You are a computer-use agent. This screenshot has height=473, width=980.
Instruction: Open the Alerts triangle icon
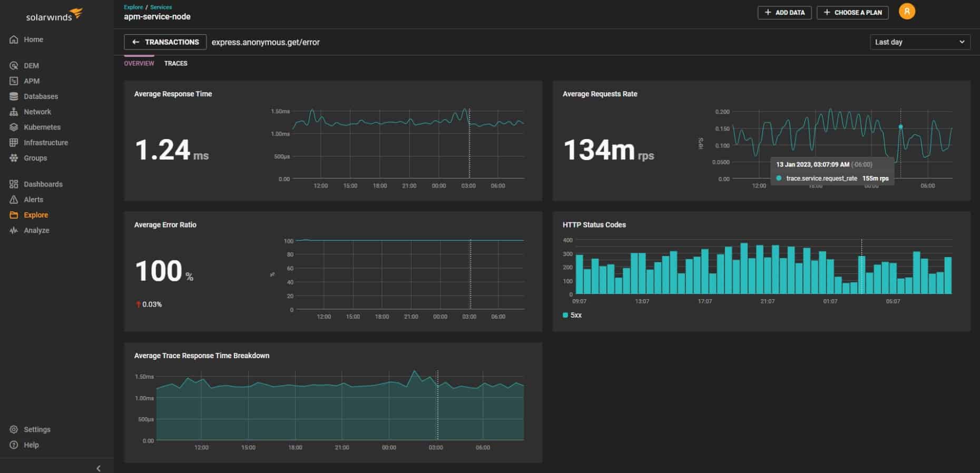[x=14, y=200]
